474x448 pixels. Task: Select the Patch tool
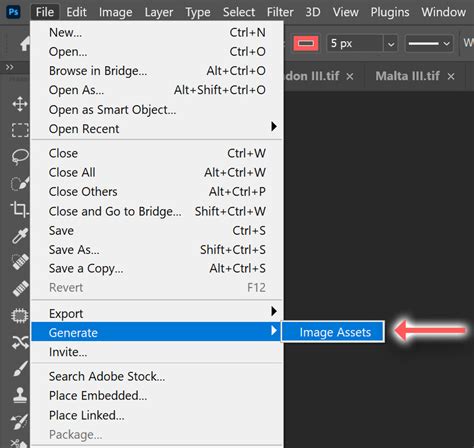[20, 315]
